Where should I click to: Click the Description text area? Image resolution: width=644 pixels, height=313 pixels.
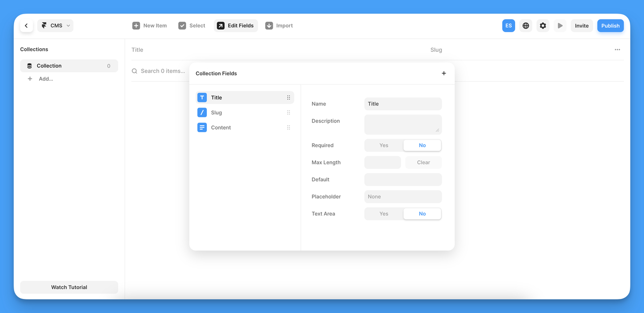pyautogui.click(x=403, y=125)
